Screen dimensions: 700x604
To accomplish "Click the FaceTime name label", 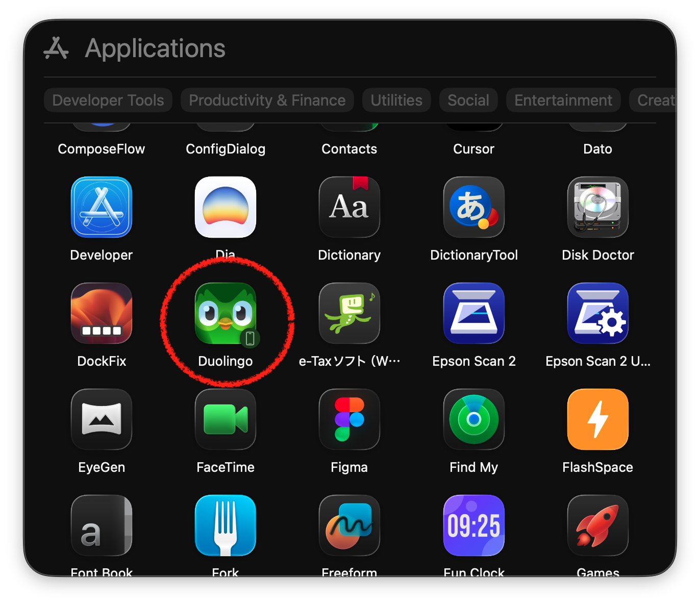I will [x=226, y=467].
